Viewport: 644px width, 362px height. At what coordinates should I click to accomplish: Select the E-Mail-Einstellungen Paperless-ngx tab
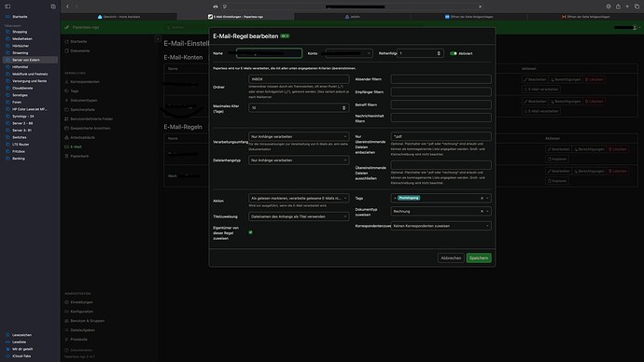pos(236,17)
